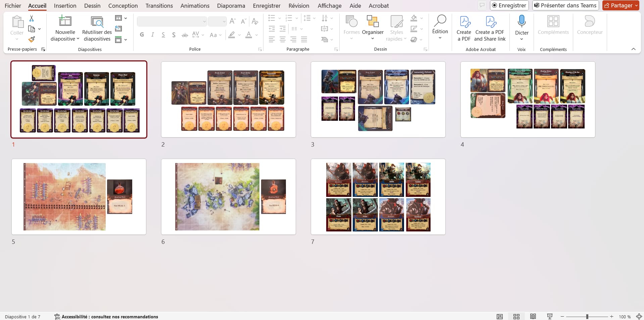Open the Fichier menu

[x=13, y=6]
